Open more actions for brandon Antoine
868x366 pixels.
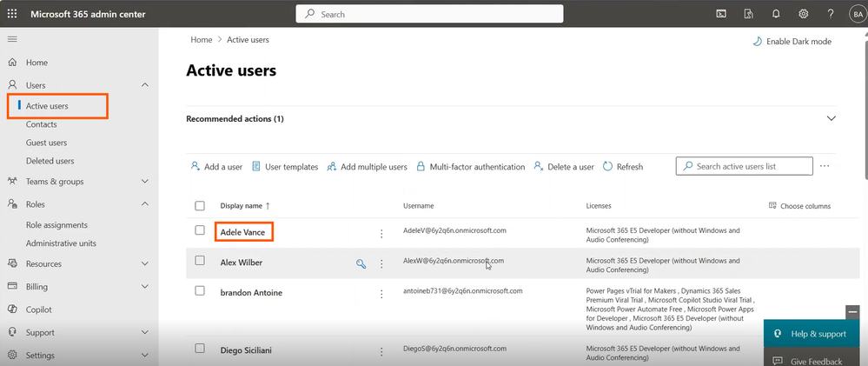tap(381, 294)
